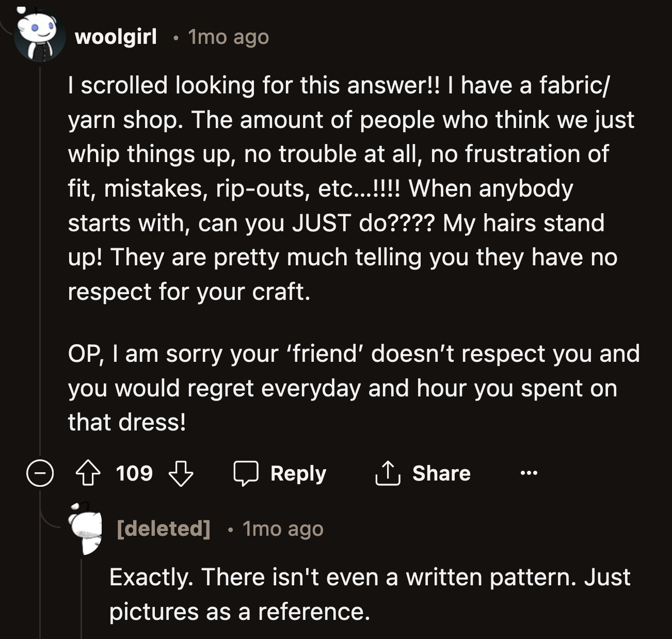
Task: Toggle the downvote on for this comment
Action: pyautogui.click(x=182, y=473)
